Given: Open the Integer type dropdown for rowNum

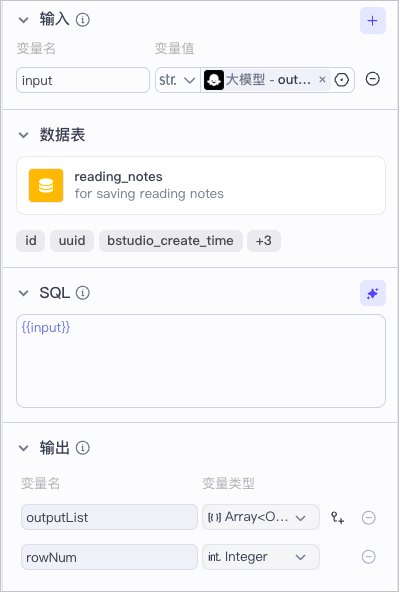Looking at the screenshot, I should (x=261, y=557).
